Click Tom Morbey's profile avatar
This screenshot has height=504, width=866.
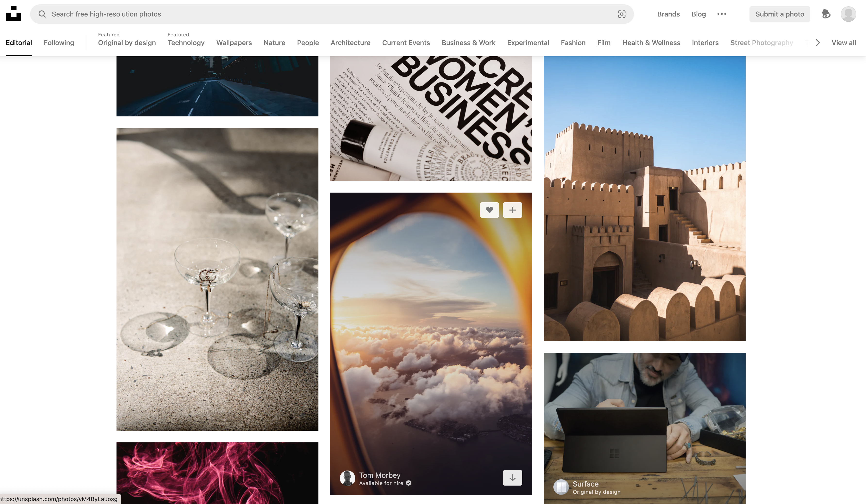point(347,478)
